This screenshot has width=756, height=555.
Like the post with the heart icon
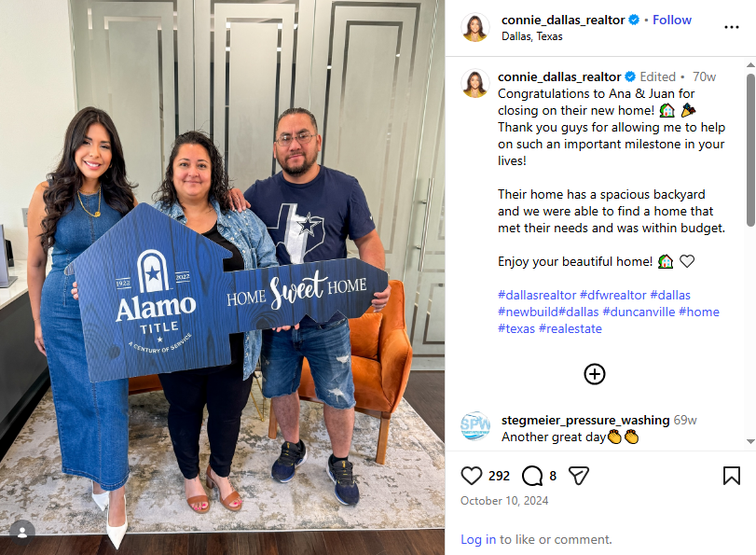[471, 476]
